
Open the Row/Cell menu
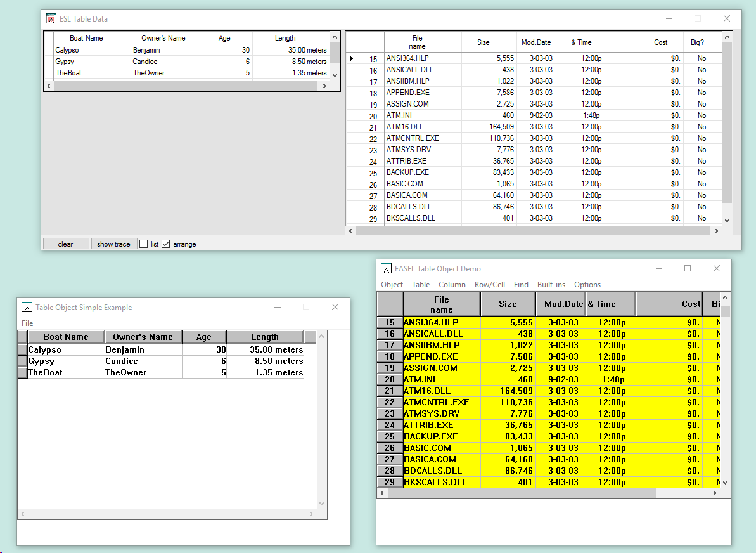tap(489, 285)
